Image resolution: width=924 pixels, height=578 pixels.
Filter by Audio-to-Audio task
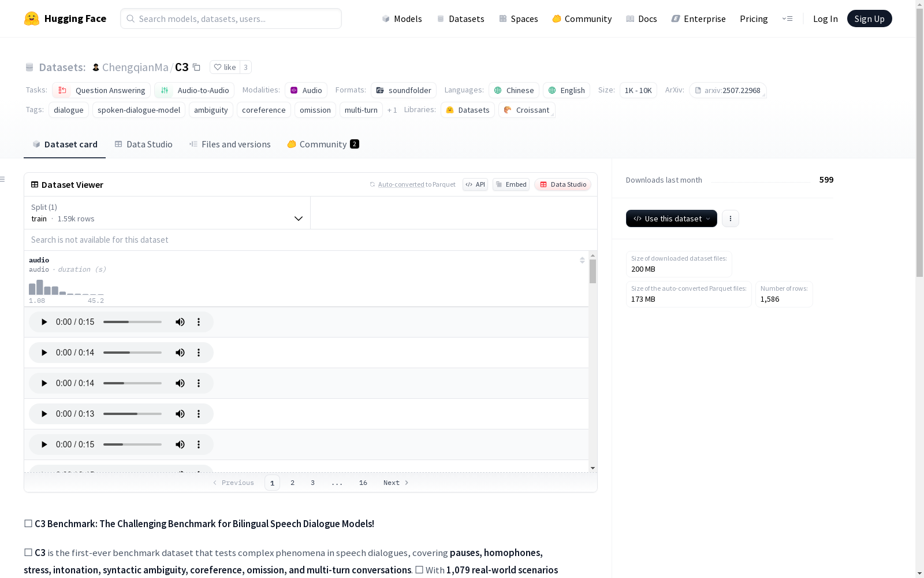click(x=195, y=90)
